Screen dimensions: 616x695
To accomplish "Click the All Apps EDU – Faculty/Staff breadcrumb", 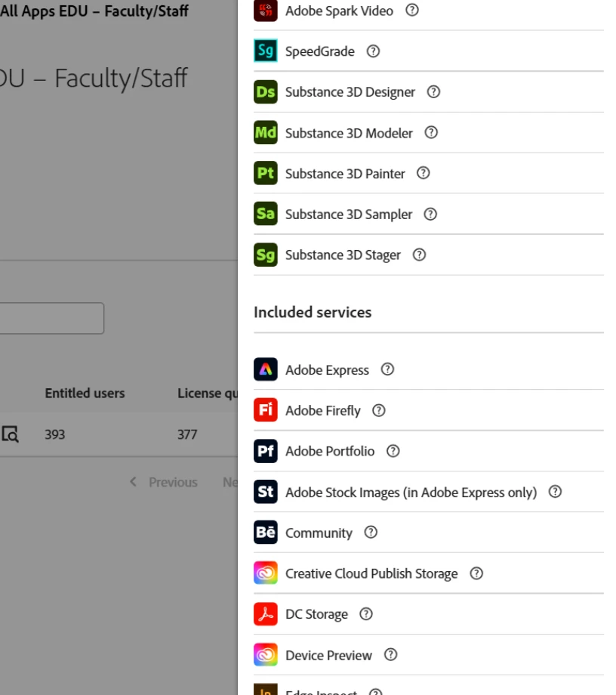I will click(x=94, y=11).
